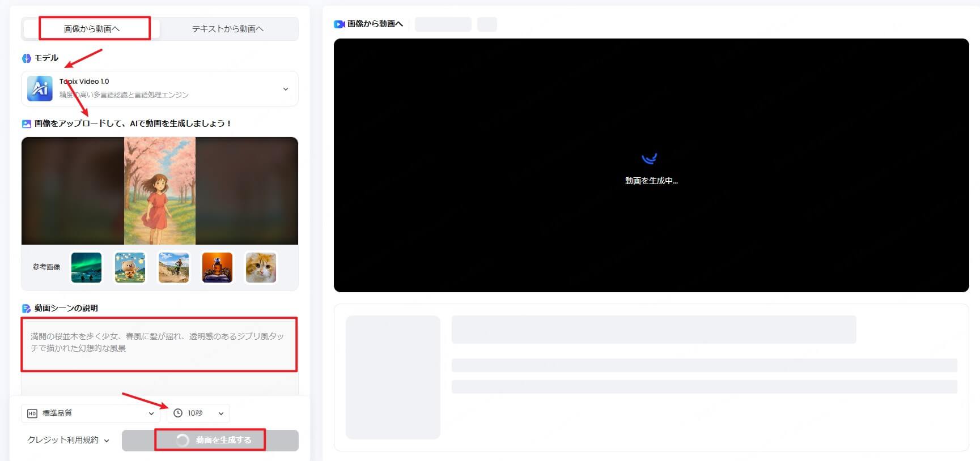Click the 動画を生成する button
The image size is (980, 461).
tap(210, 441)
